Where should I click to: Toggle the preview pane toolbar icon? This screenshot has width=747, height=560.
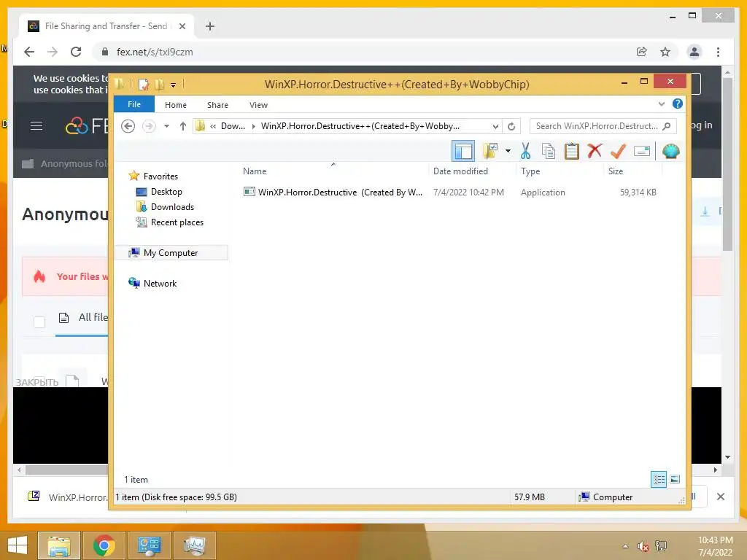click(x=462, y=152)
